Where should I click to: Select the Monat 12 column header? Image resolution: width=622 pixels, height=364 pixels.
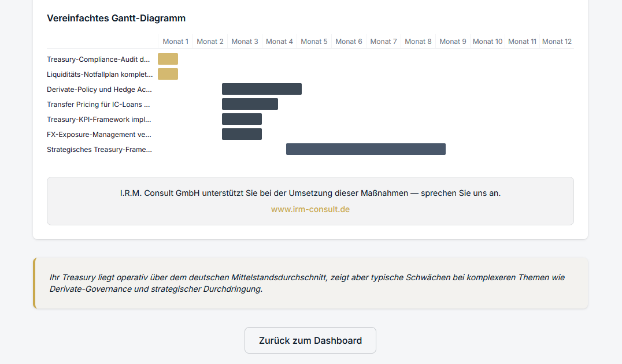coord(557,41)
